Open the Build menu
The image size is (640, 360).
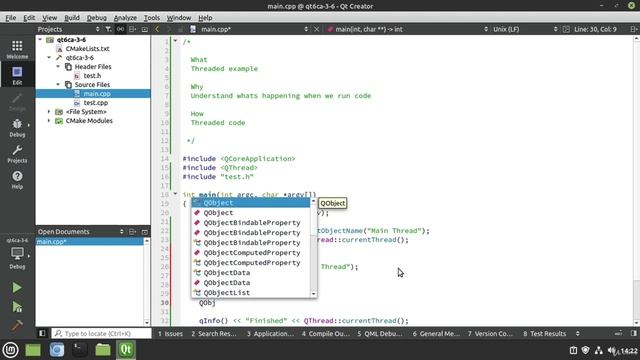72,18
